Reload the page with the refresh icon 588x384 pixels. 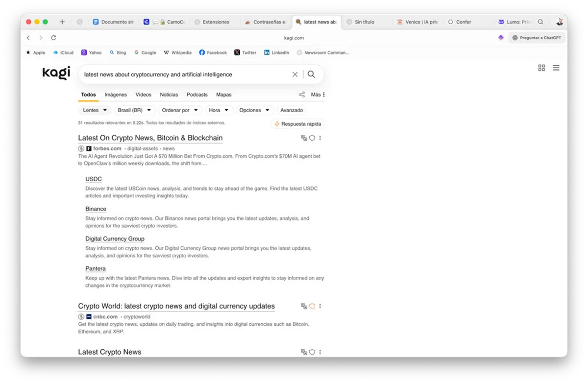point(53,38)
